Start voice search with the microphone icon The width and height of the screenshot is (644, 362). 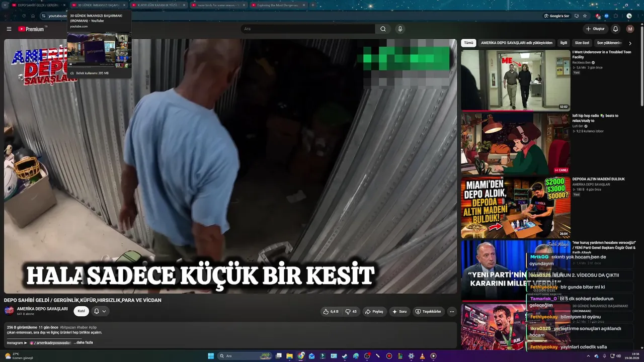[400, 29]
